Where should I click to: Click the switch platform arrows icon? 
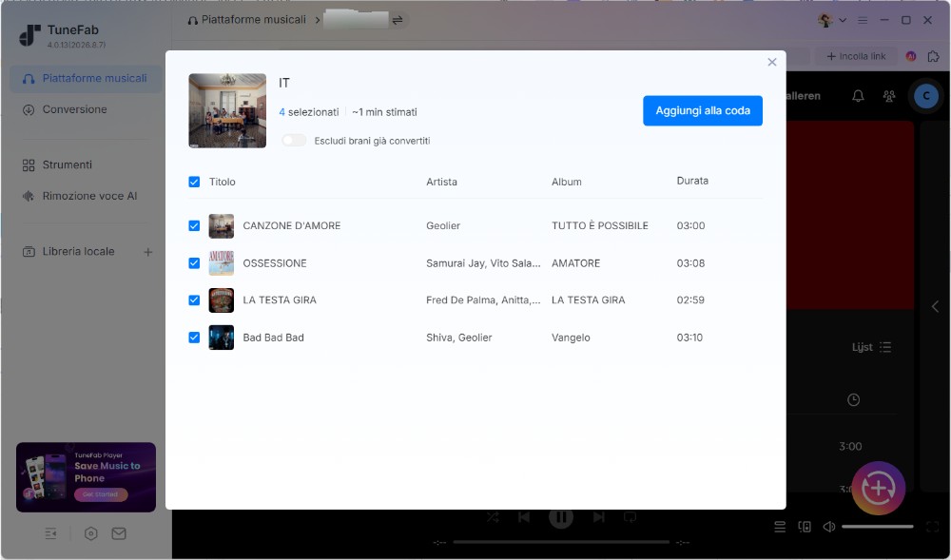(398, 20)
